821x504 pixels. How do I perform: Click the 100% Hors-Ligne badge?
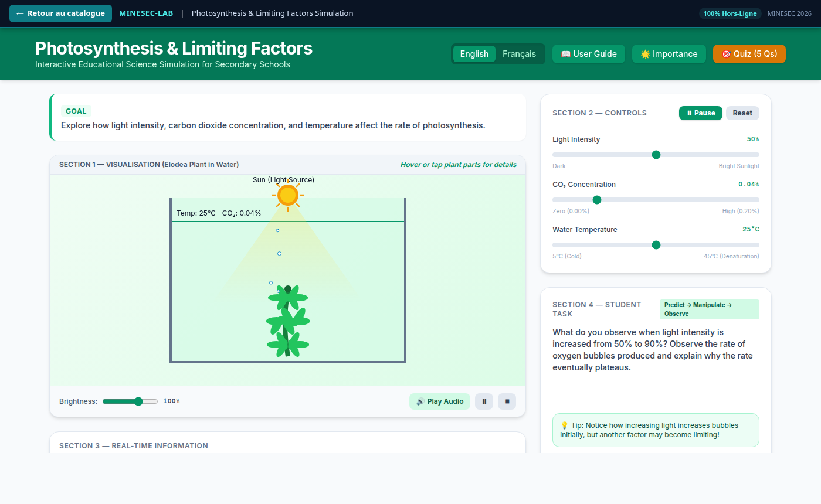730,13
